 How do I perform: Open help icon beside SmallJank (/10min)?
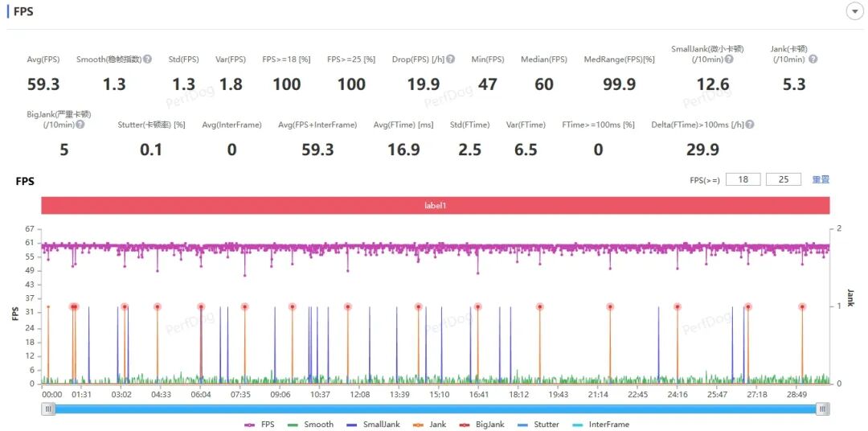click(x=729, y=60)
